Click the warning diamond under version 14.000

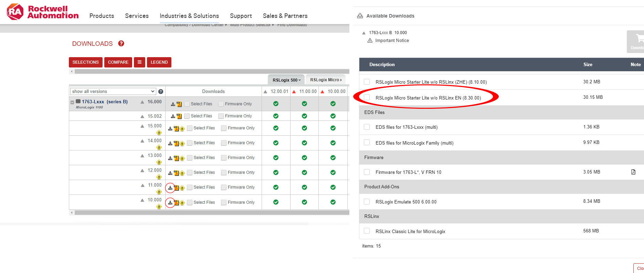tap(159, 147)
